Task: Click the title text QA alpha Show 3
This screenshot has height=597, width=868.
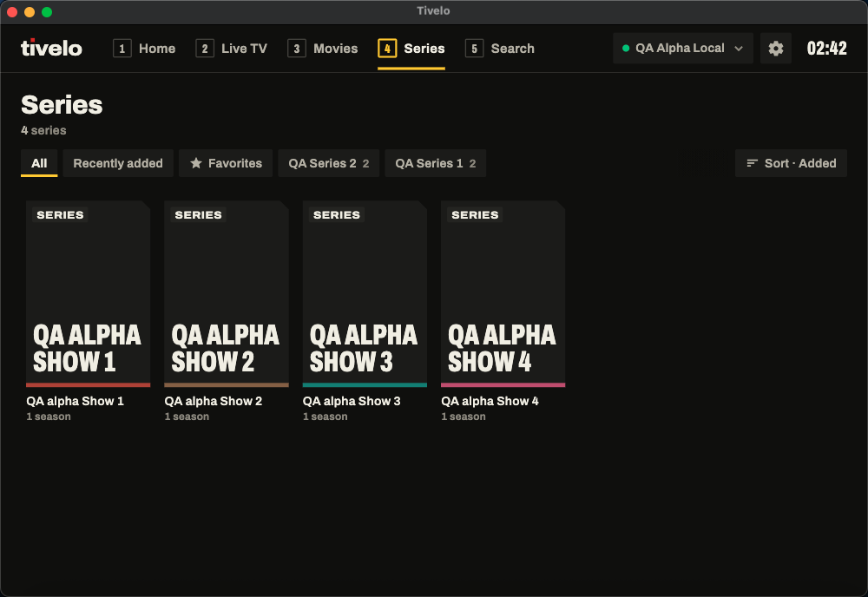Action: pyautogui.click(x=352, y=401)
